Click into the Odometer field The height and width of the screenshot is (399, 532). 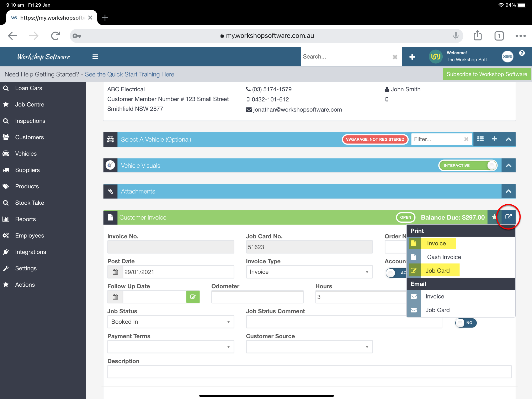[x=257, y=297]
